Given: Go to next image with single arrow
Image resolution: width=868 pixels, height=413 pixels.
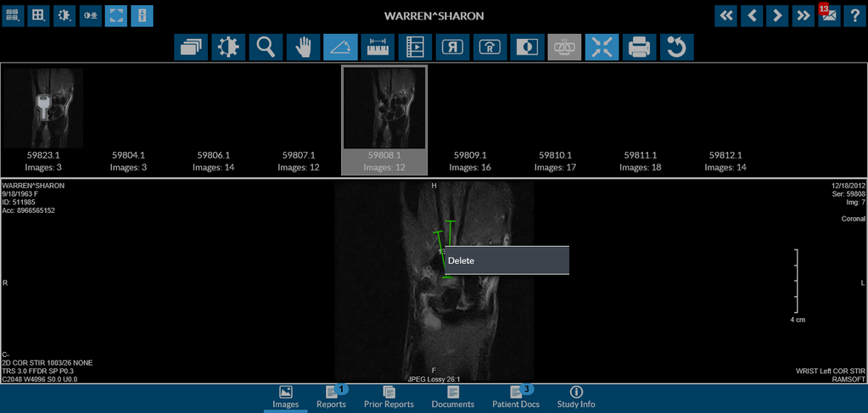Looking at the screenshot, I should pos(776,16).
